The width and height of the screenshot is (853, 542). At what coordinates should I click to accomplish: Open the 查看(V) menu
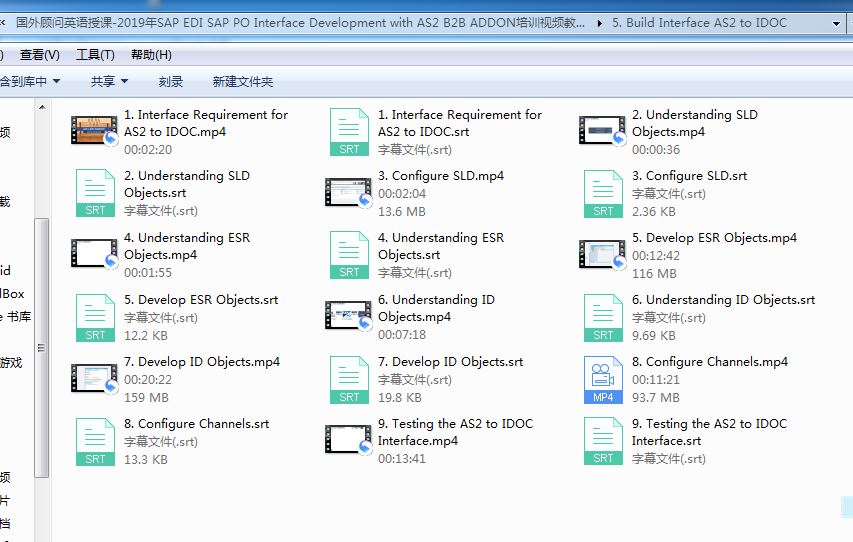coord(40,55)
